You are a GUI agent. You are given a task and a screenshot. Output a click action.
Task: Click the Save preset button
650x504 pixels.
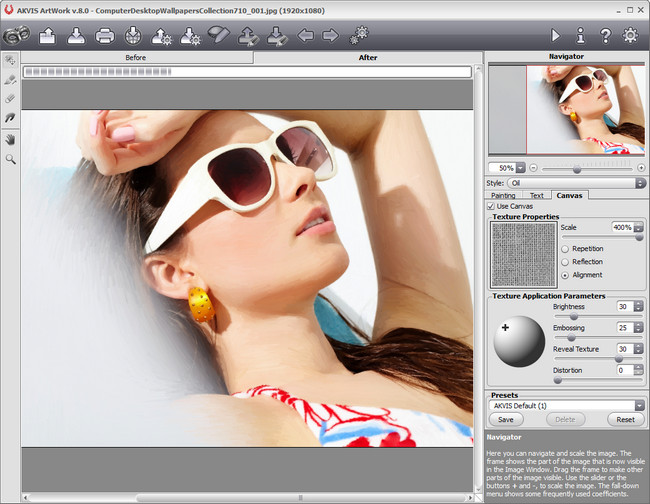(506, 419)
